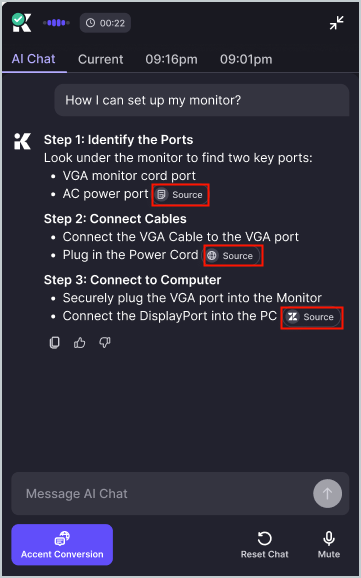
Task: Give the response a thumbs down
Action: pos(105,343)
